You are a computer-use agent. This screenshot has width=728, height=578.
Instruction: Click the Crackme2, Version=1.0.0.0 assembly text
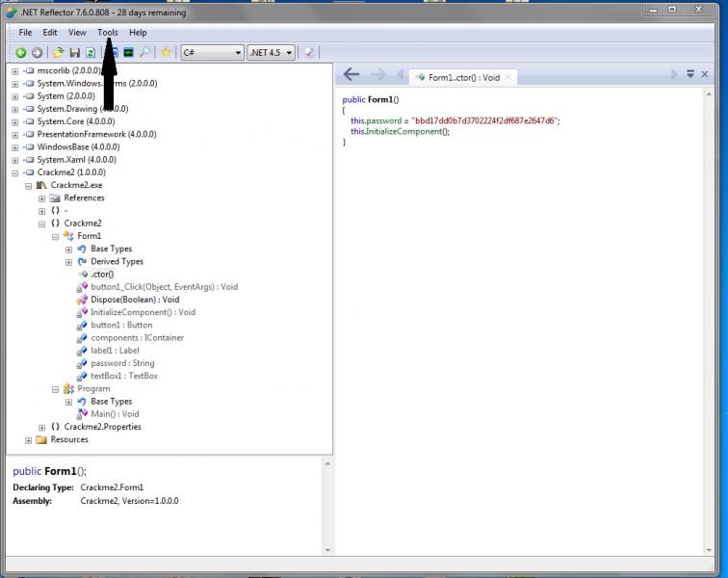pyautogui.click(x=130, y=501)
